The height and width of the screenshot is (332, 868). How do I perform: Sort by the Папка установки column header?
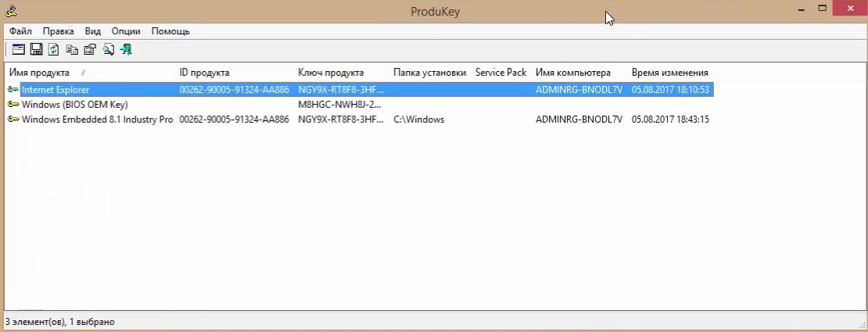429,73
